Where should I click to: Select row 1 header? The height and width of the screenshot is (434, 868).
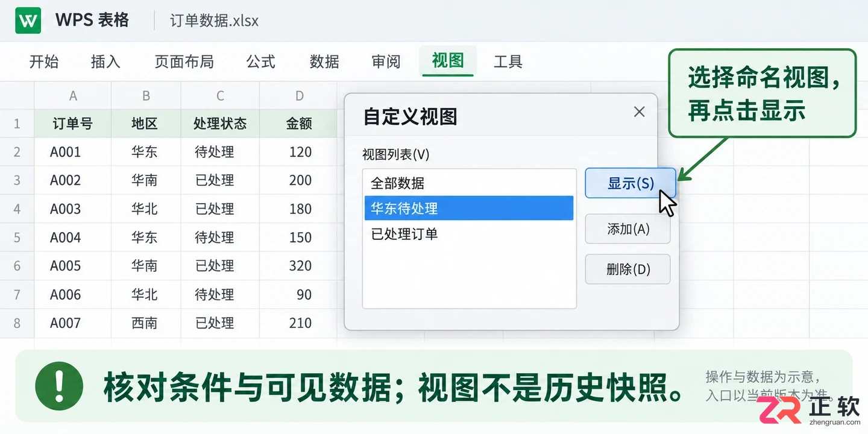[17, 124]
